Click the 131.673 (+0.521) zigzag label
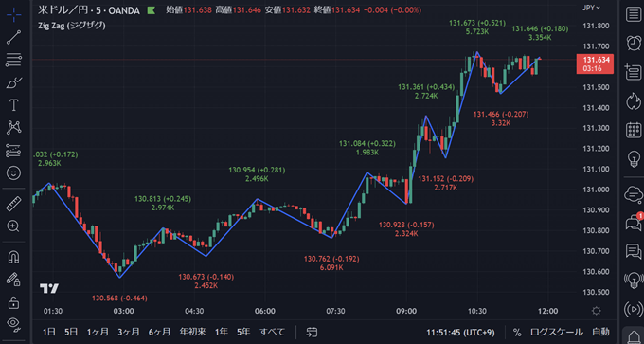 click(x=476, y=23)
